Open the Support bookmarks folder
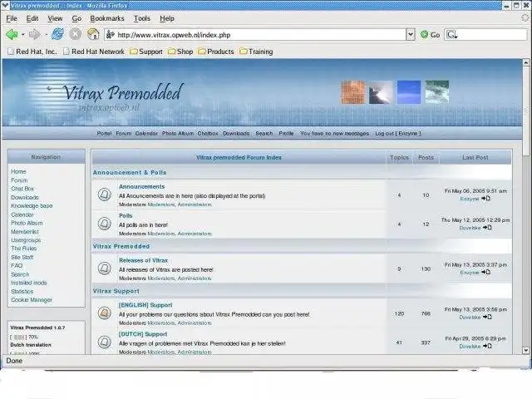The image size is (532, 399). [x=146, y=52]
